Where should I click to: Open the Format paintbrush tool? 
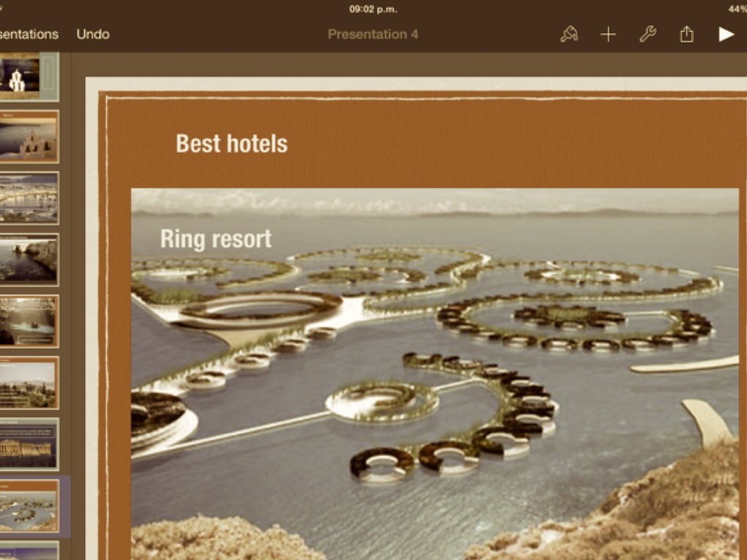569,34
